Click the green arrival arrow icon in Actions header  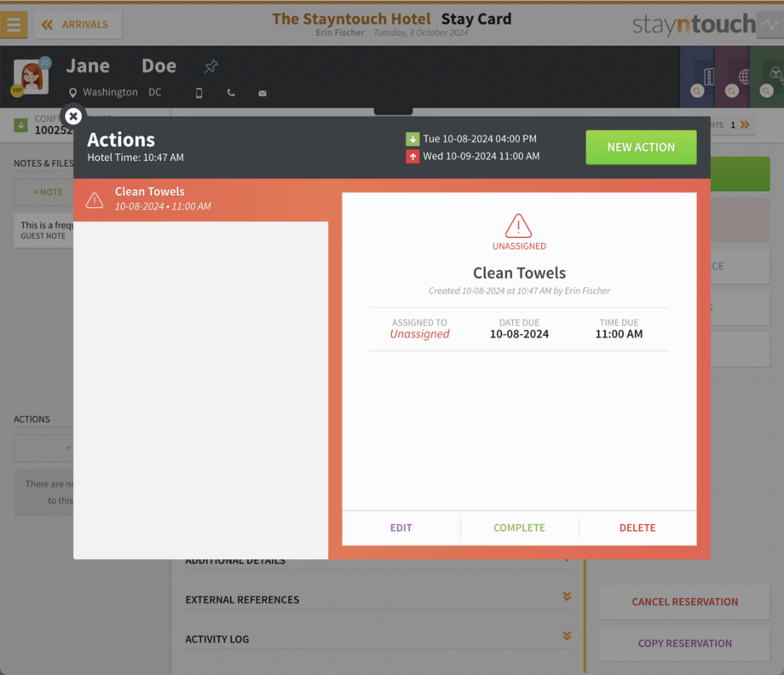click(412, 139)
